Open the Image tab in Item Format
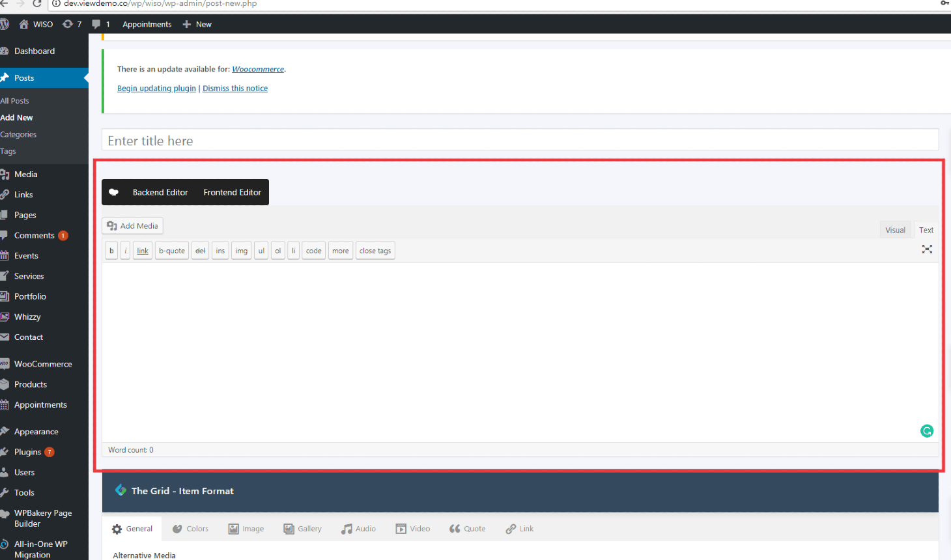951x560 pixels. click(x=246, y=529)
